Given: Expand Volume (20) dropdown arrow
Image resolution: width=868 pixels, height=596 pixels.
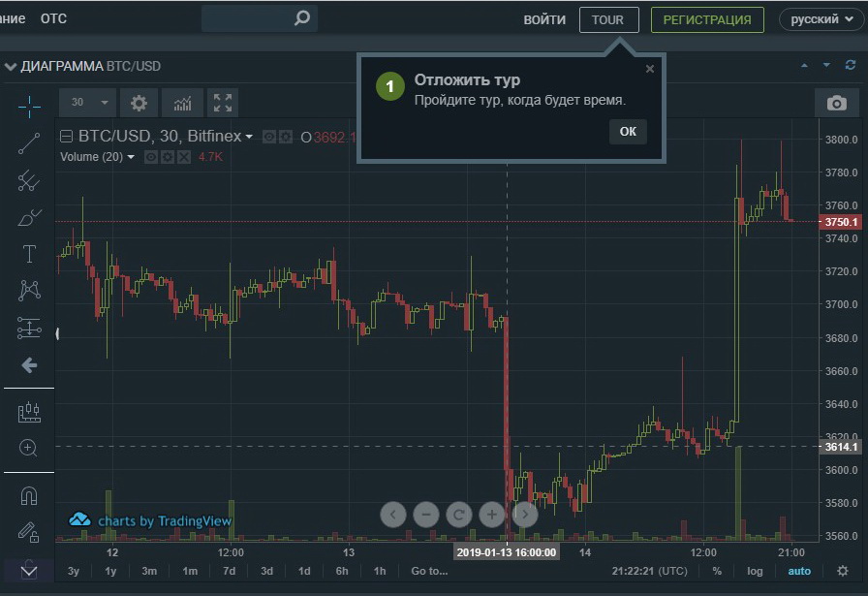Looking at the screenshot, I should pyautogui.click(x=131, y=157).
